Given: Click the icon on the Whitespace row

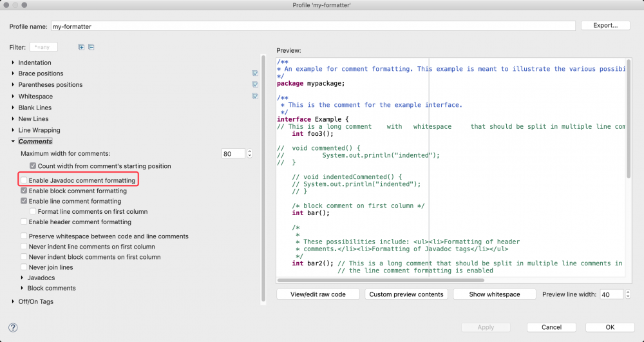Looking at the screenshot, I should pos(256,97).
